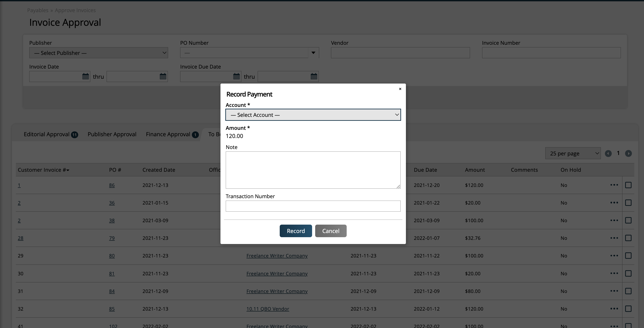The width and height of the screenshot is (644, 328).
Task: Click the Record button to submit payment
Action: pyautogui.click(x=296, y=231)
